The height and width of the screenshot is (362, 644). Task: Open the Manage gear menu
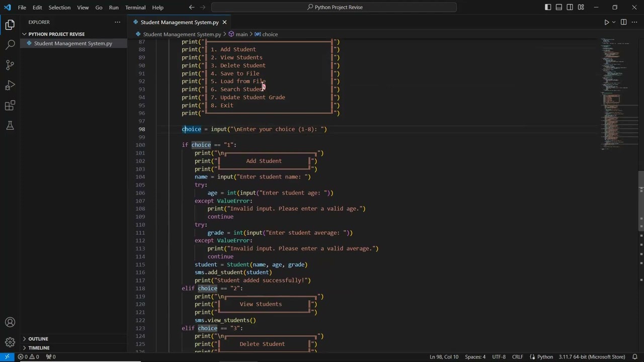[10, 342]
